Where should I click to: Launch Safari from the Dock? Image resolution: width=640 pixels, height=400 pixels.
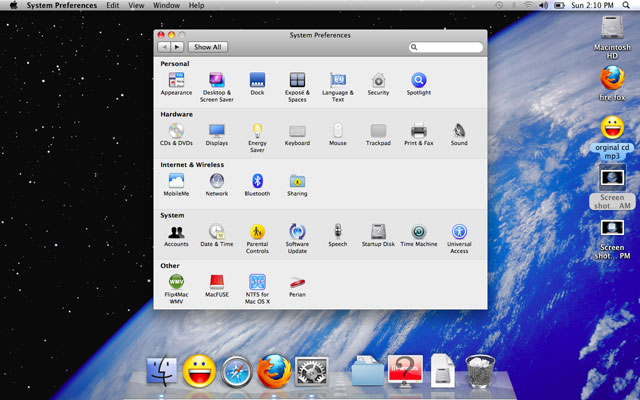pos(236,371)
